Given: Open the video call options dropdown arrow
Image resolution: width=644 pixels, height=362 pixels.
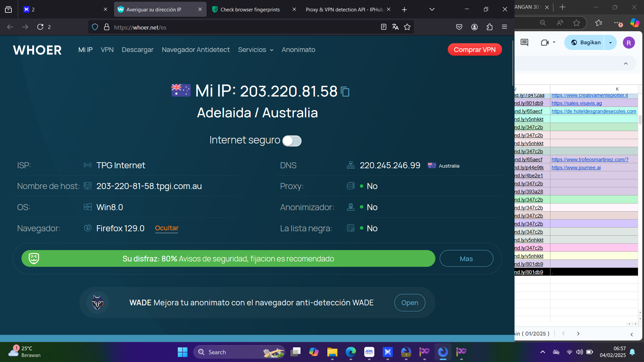Looking at the screenshot, I should [554, 42].
